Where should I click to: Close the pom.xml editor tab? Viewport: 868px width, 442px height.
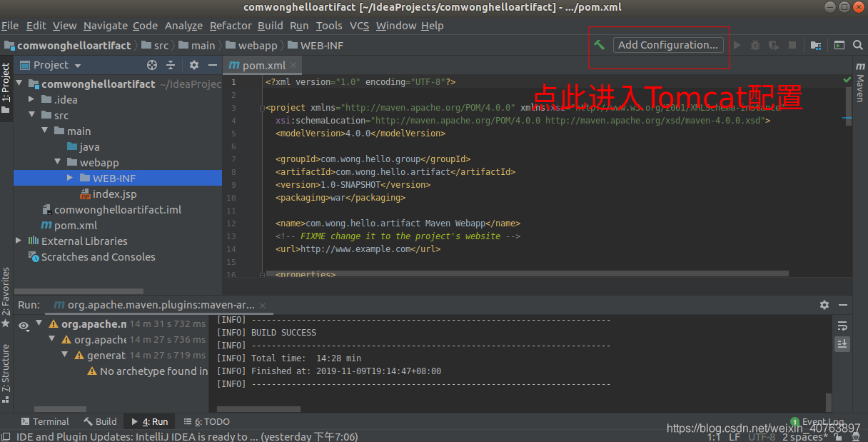pyautogui.click(x=293, y=65)
